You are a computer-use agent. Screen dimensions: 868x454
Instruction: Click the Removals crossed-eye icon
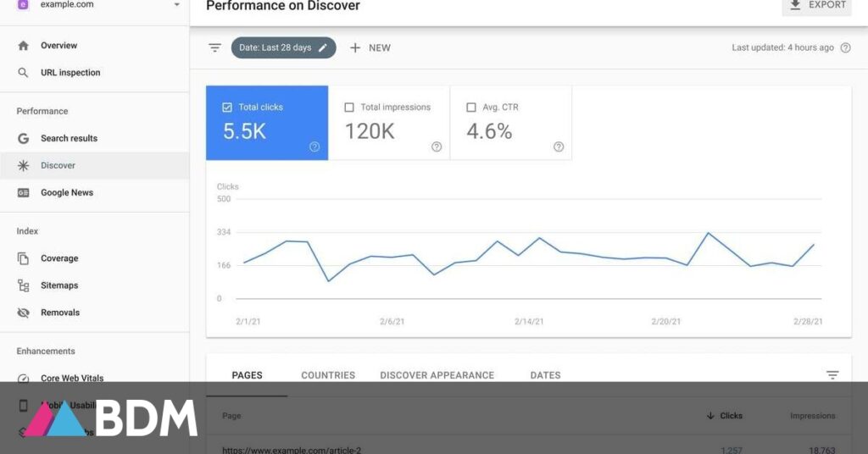[23, 313]
